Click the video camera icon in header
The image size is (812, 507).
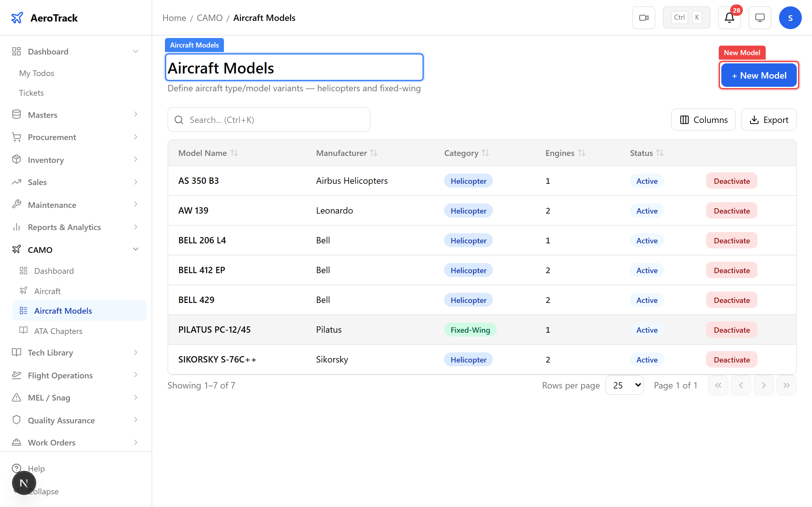coord(644,18)
